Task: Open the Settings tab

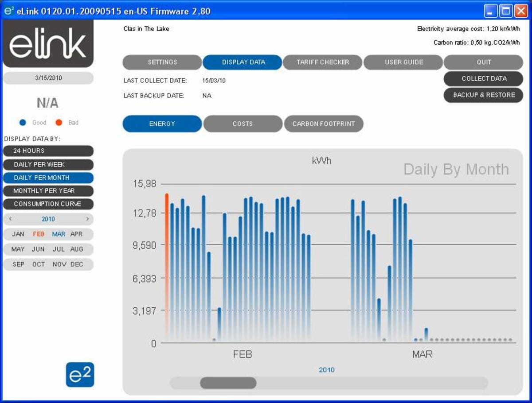Action: point(162,62)
